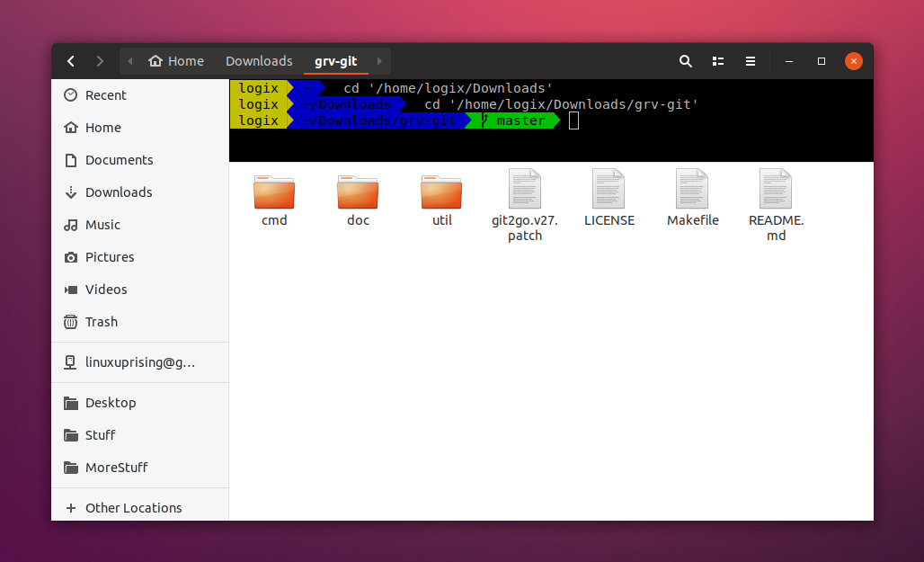Open Home in the sidebar
The width and height of the screenshot is (924, 562).
coord(140,128)
